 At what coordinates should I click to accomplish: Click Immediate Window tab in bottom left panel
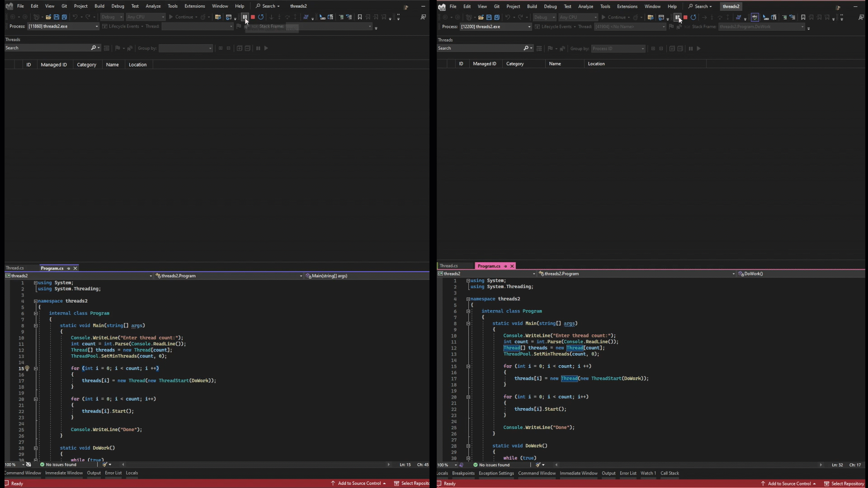[x=64, y=473]
